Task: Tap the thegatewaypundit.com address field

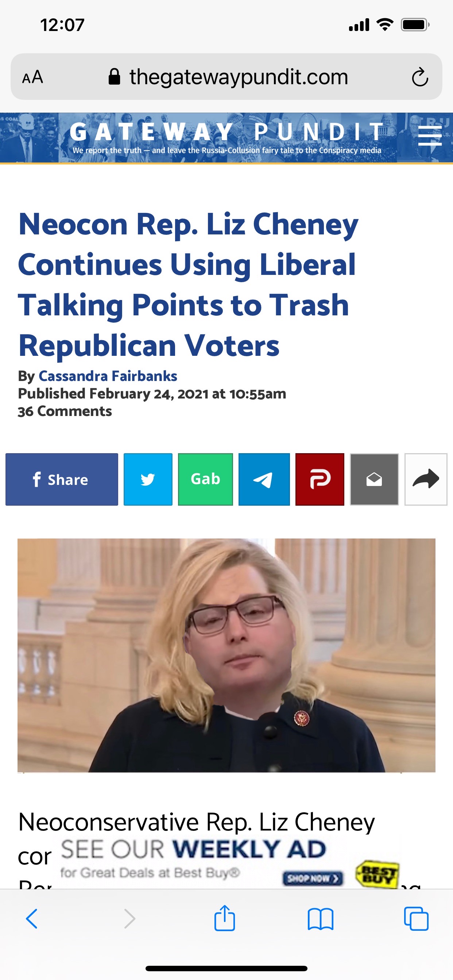Action: click(226, 77)
